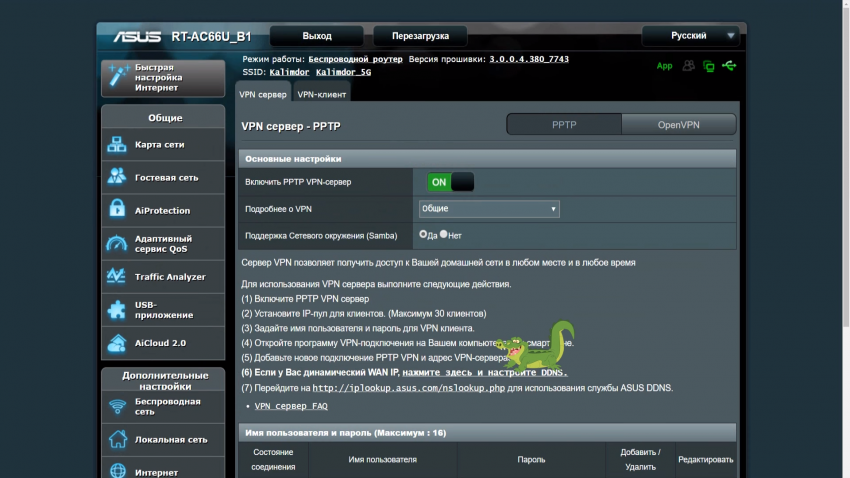Select Да for Samba support
850x478 pixels.
423,234
